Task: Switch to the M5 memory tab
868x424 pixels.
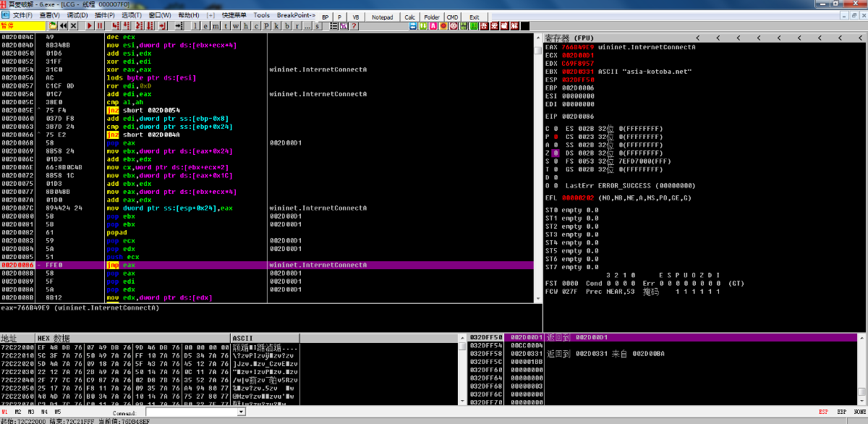Action: tap(58, 412)
